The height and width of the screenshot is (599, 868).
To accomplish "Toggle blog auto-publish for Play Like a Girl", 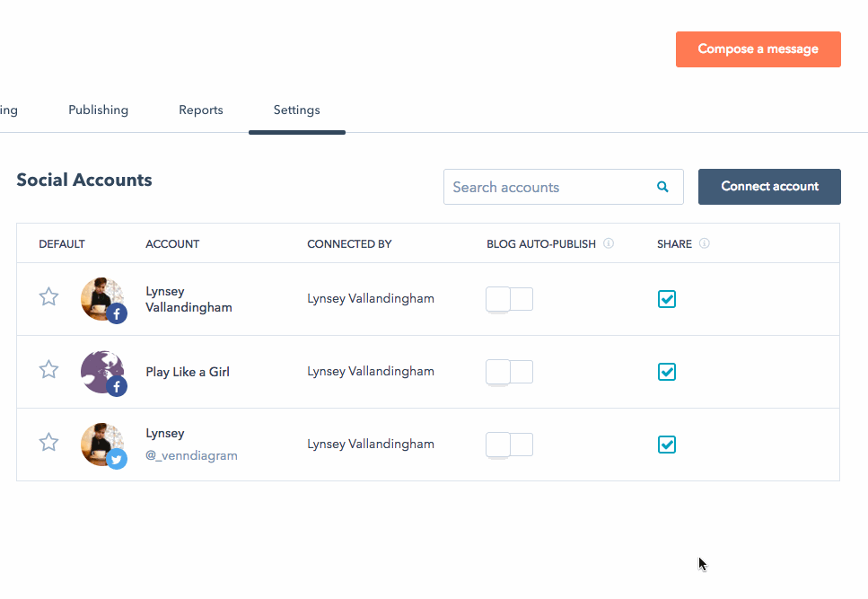I will [509, 372].
